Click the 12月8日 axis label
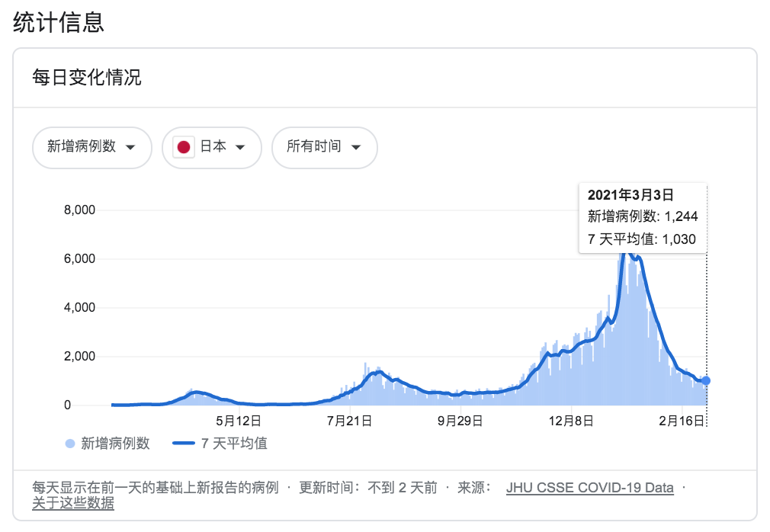This screenshot has width=770, height=532. click(571, 421)
